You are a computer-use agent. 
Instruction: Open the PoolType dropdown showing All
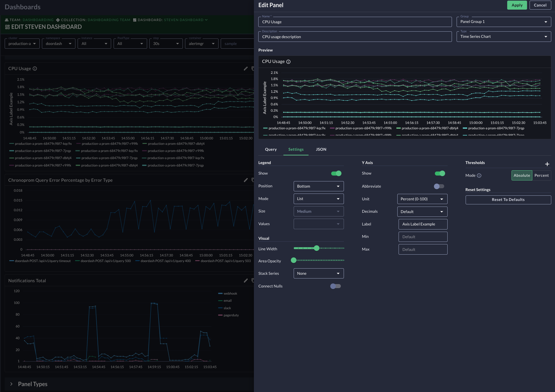tap(130, 44)
